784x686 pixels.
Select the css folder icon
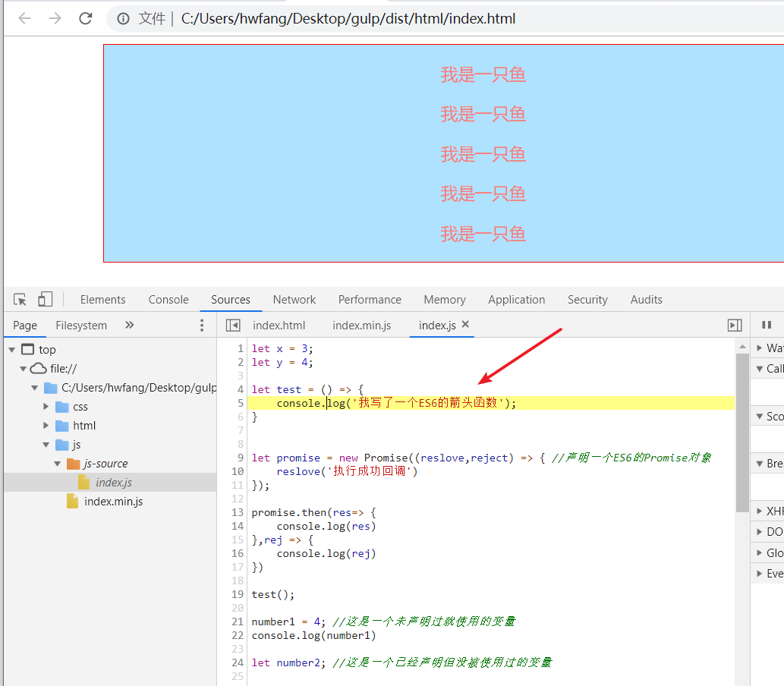coord(62,407)
